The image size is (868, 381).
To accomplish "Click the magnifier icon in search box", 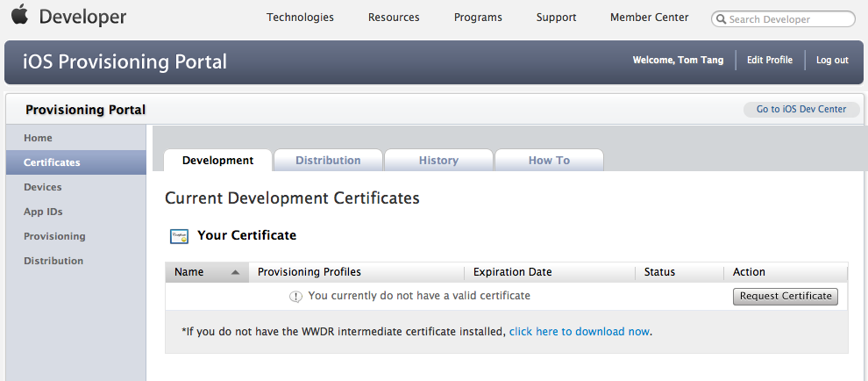I will point(721,18).
